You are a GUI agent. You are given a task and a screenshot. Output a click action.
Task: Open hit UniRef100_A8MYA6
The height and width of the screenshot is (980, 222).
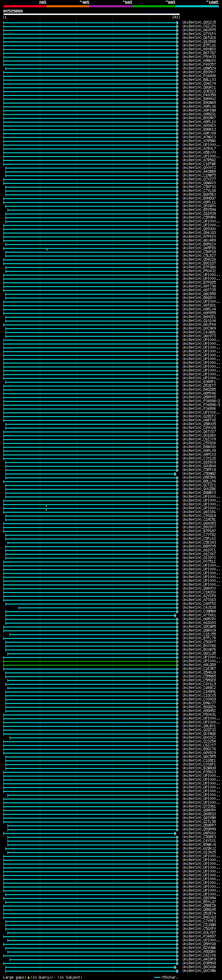click(x=199, y=394)
